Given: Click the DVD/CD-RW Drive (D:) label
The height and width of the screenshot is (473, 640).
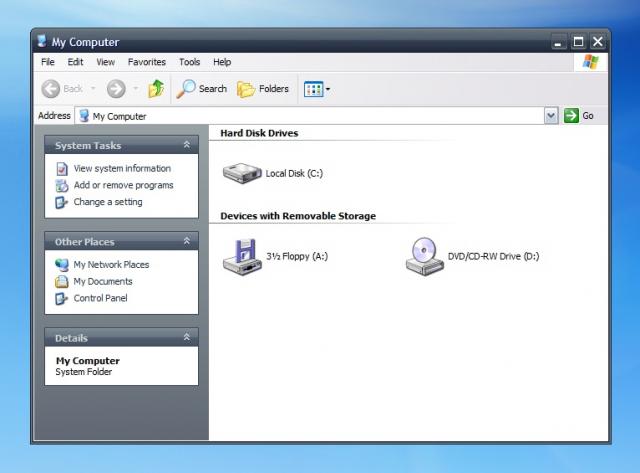Looking at the screenshot, I should click(493, 256).
